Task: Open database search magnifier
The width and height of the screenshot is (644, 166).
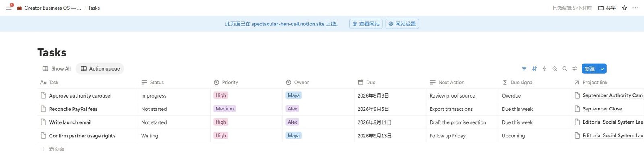Action: pyautogui.click(x=565, y=69)
